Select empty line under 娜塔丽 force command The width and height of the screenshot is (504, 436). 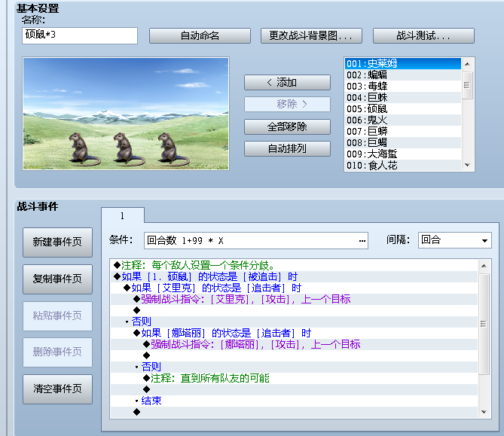(x=294, y=355)
